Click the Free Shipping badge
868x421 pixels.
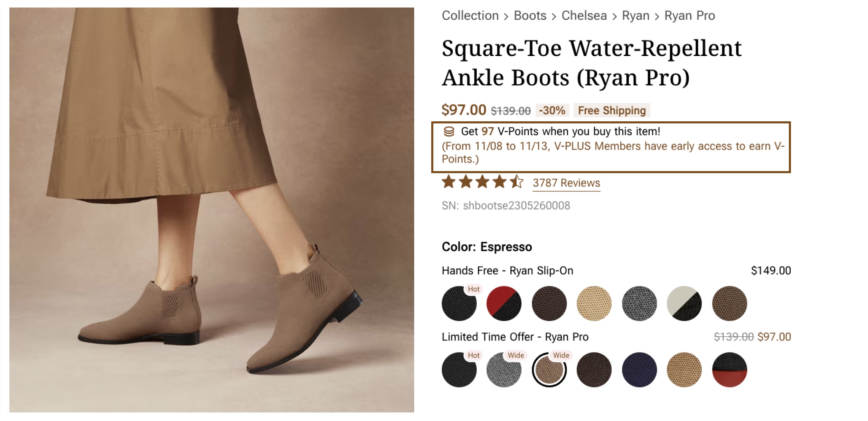(x=612, y=111)
